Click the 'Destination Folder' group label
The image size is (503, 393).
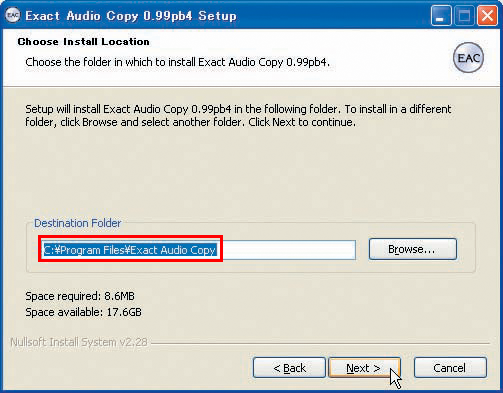click(x=78, y=223)
